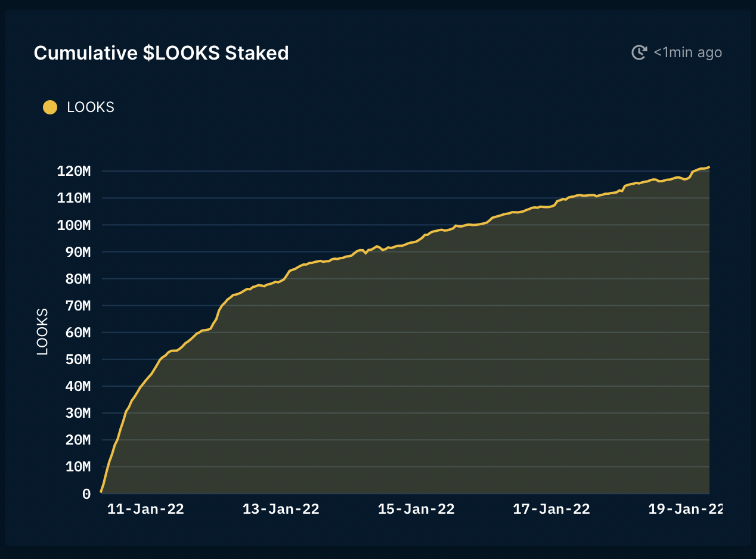The height and width of the screenshot is (559, 756).
Task: Click the refresh clock icon
Action: [x=639, y=52]
